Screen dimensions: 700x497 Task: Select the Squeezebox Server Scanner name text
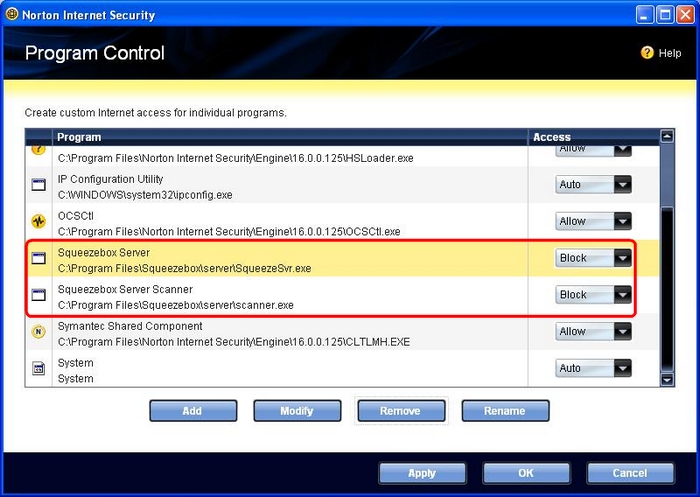tap(125, 289)
